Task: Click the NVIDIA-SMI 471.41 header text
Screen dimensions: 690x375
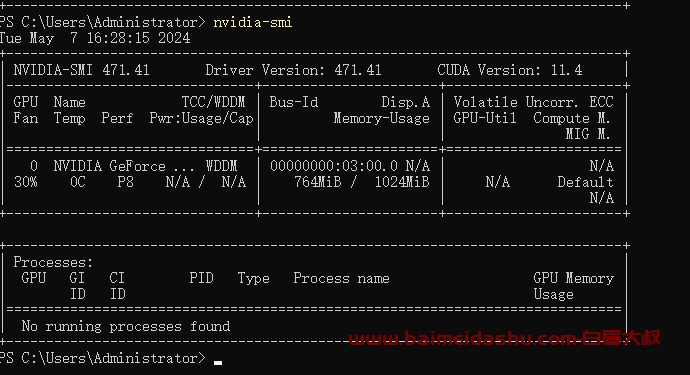Action: click(x=81, y=70)
